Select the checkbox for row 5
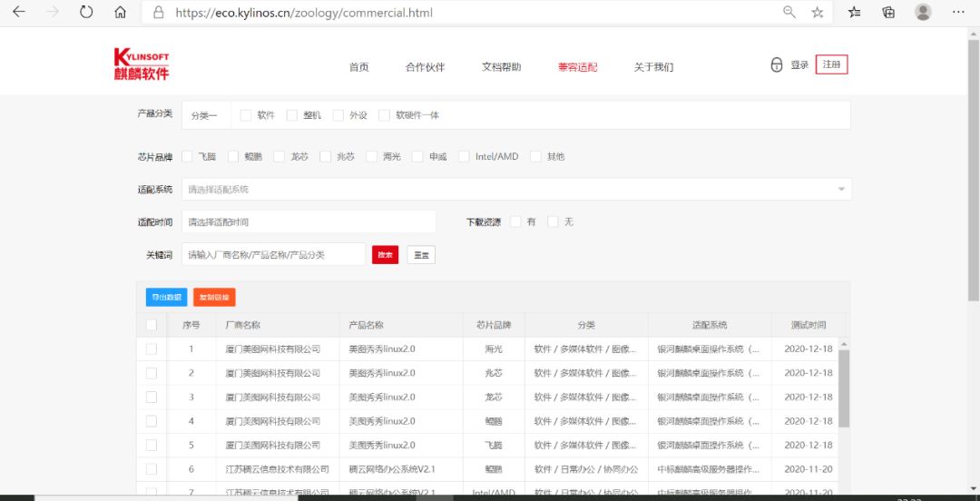The image size is (980, 501). (152, 446)
